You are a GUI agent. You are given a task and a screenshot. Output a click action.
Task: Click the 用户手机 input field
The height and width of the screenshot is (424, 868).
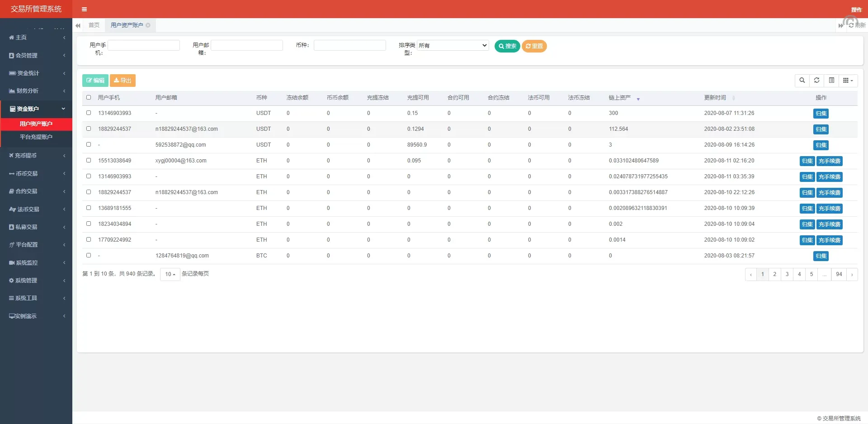[x=144, y=45]
